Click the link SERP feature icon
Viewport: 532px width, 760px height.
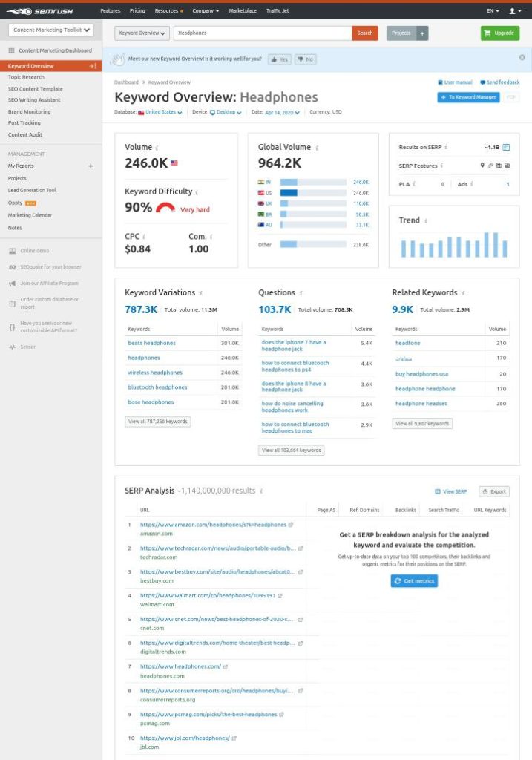(490, 166)
